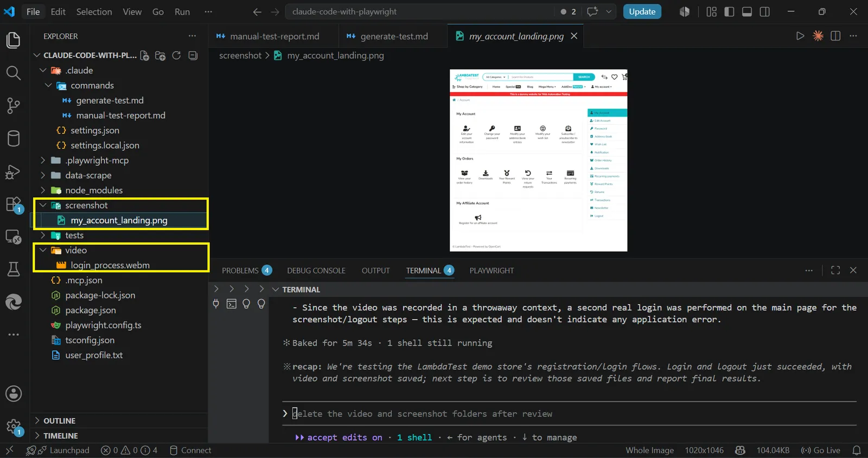This screenshot has width=868, height=458.
Task: Click the my_account_landing.png image preview
Action: pyautogui.click(x=539, y=161)
